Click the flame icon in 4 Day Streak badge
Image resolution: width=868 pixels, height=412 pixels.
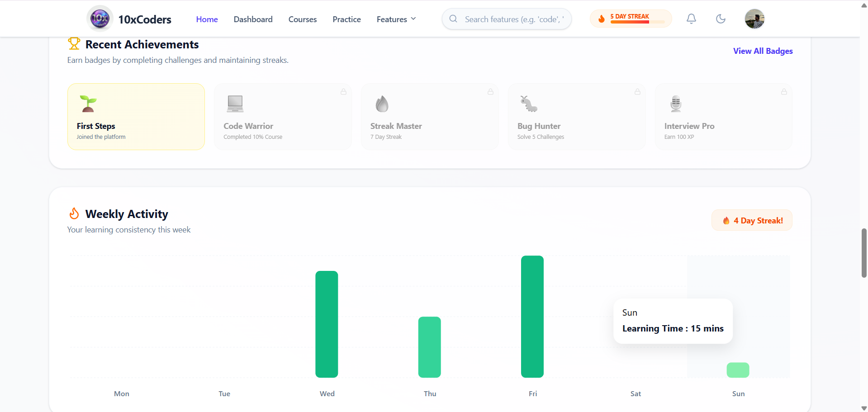point(726,221)
